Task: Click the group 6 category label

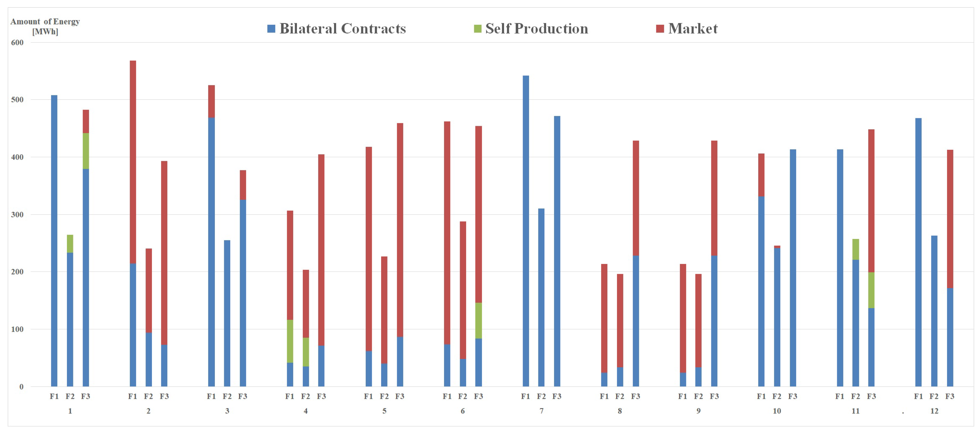Action: (x=463, y=411)
